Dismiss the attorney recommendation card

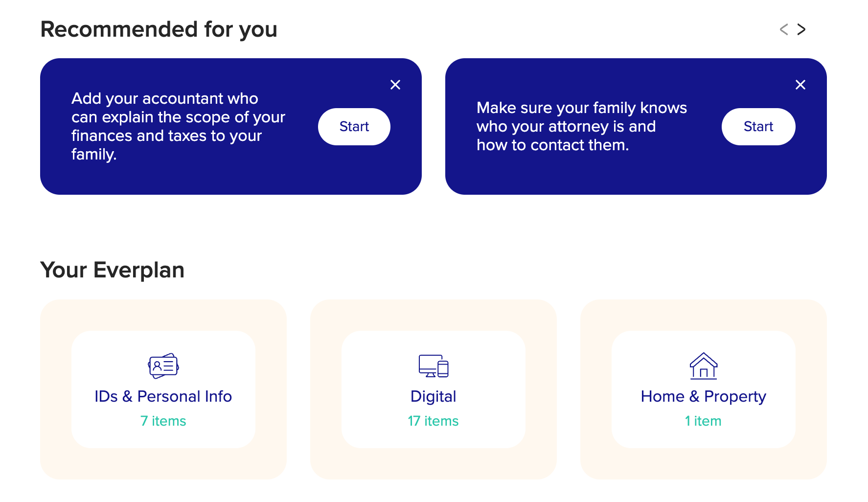(x=800, y=84)
